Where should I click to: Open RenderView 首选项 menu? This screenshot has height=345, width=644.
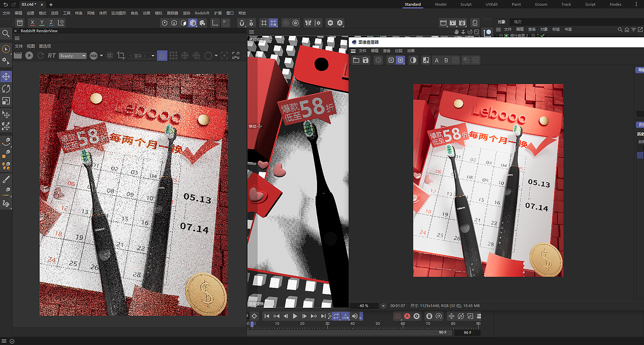(45, 46)
